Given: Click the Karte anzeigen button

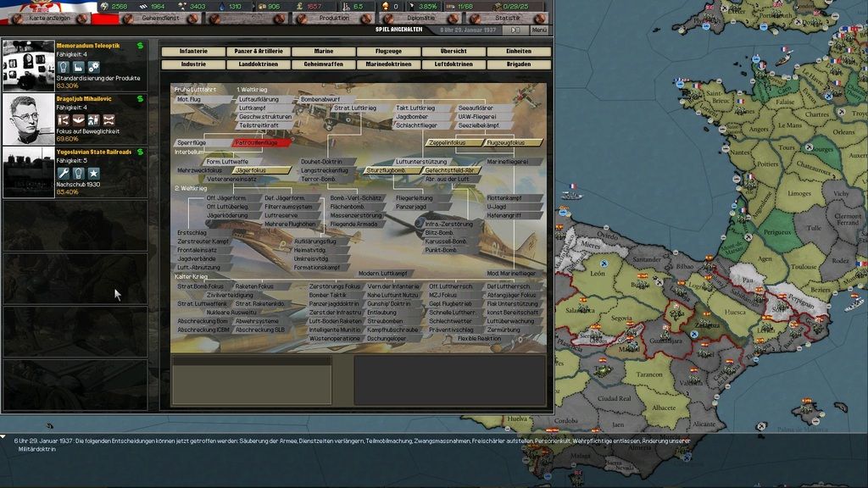Looking at the screenshot, I should tap(50, 19).
